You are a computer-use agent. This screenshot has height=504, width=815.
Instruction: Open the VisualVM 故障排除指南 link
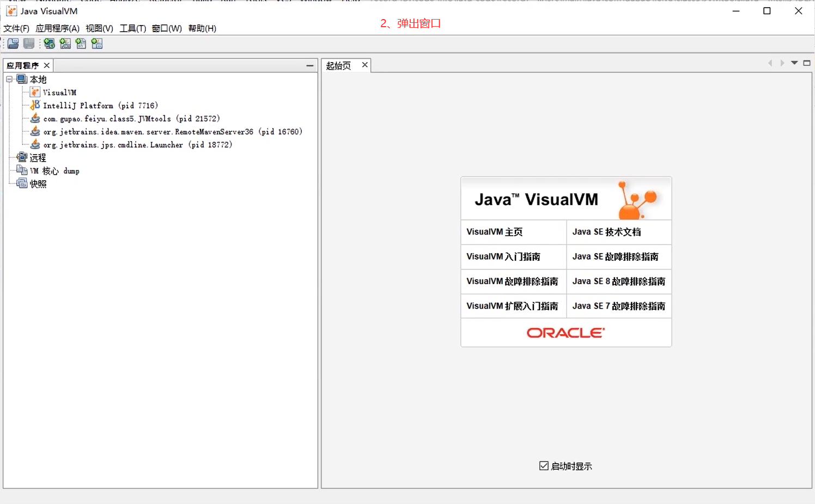point(512,281)
